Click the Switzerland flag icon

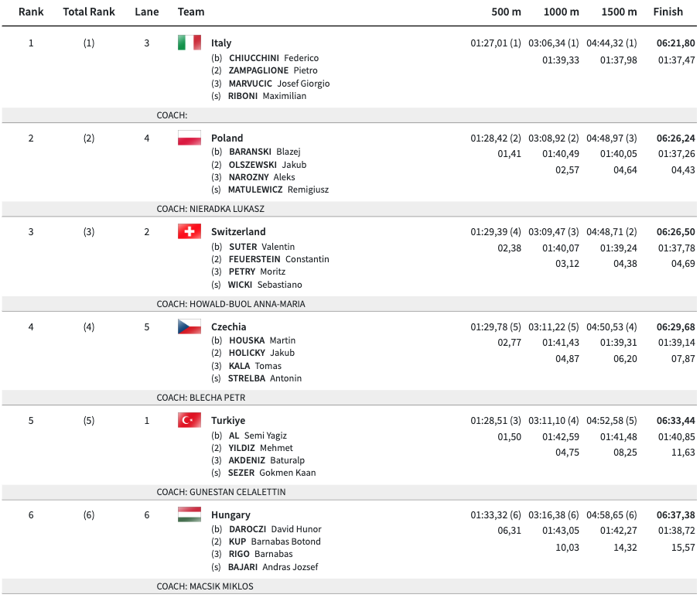pos(189,231)
